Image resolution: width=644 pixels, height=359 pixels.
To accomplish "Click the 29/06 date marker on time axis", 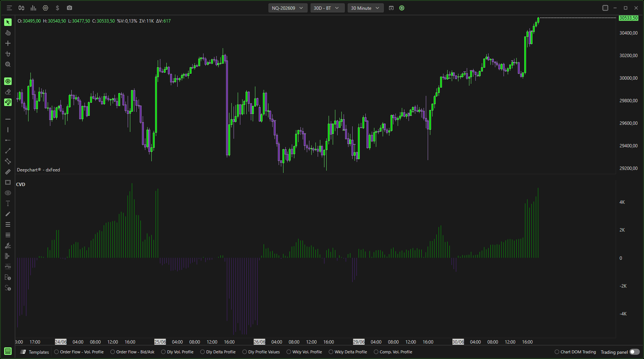I will pyautogui.click(x=359, y=342).
